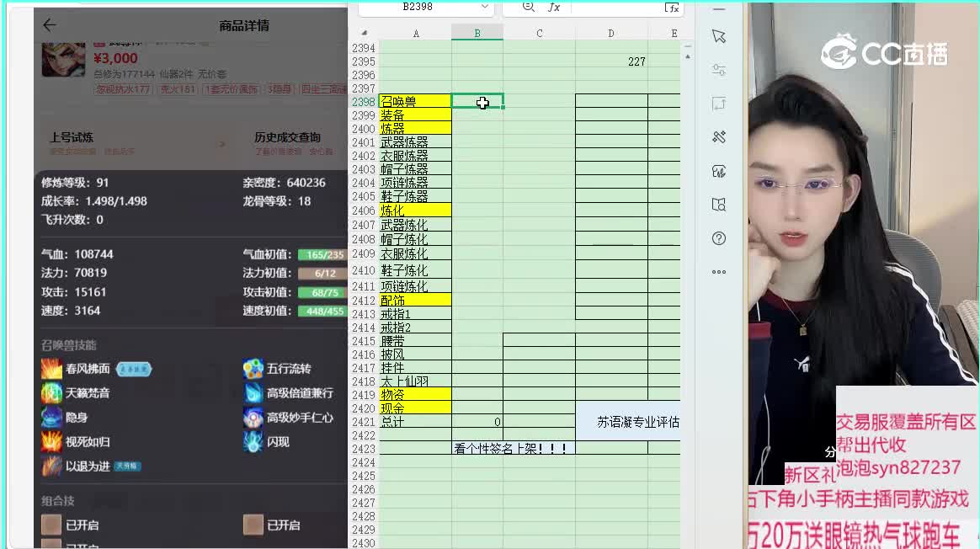Select the 戒指1 cell
This screenshot has width=980, height=549.
point(415,314)
